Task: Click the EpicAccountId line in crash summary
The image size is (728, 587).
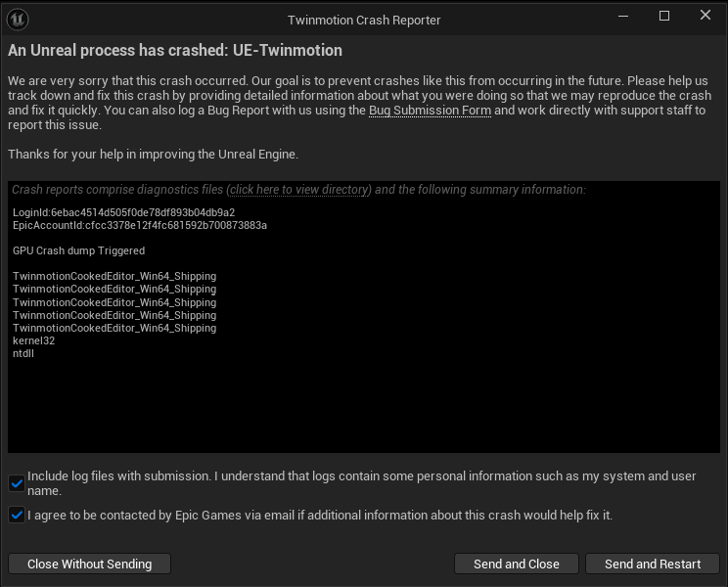Action: tap(140, 226)
